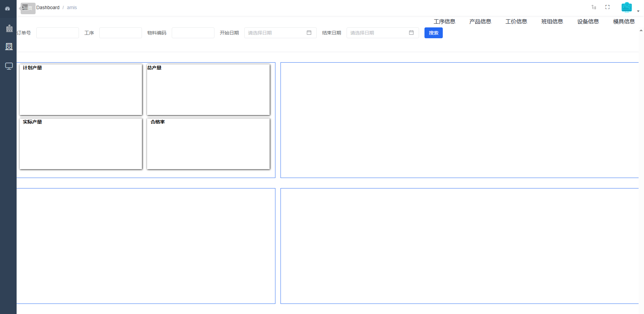644x314 pixels.
Task: Toggle fullscreen mode icon
Action: [x=607, y=7]
